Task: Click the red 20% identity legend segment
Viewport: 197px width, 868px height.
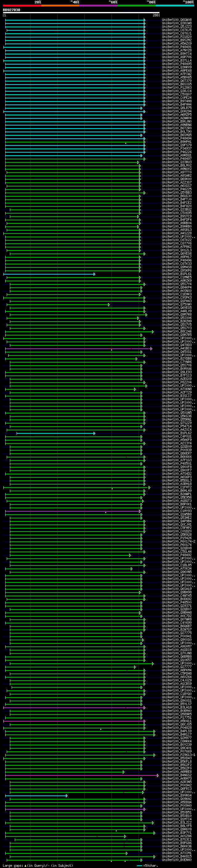Action: [x=22, y=6]
